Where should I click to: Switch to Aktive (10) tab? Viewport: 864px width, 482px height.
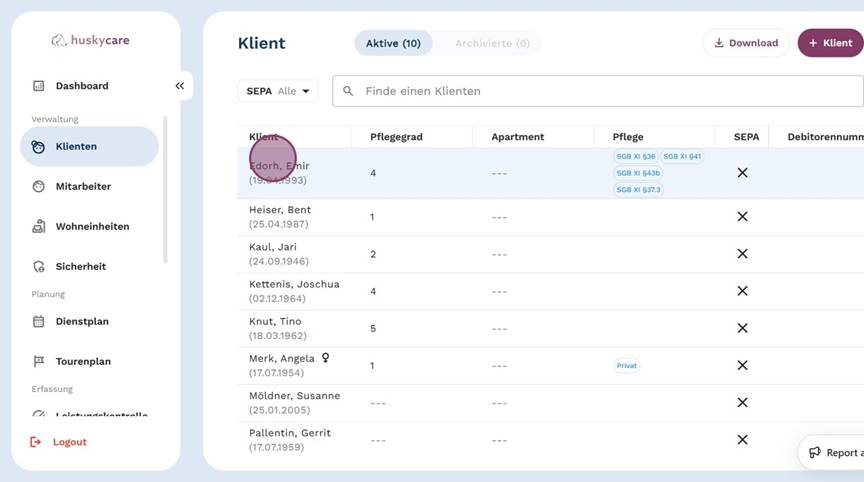tap(393, 43)
